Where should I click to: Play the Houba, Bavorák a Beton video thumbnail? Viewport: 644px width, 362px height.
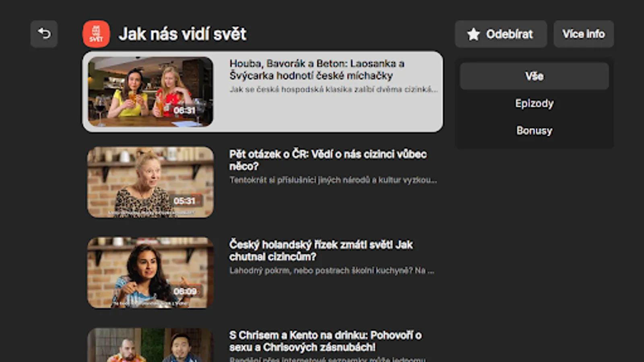point(151,92)
